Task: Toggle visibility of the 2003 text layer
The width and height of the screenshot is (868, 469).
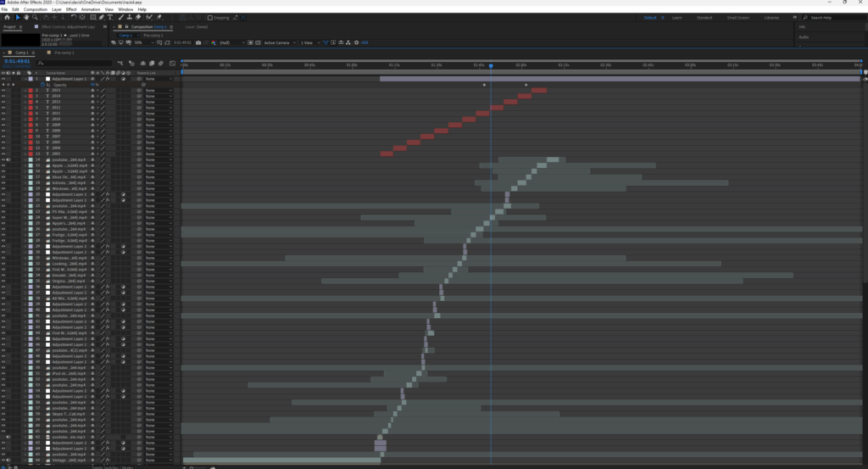Action: coord(3,154)
